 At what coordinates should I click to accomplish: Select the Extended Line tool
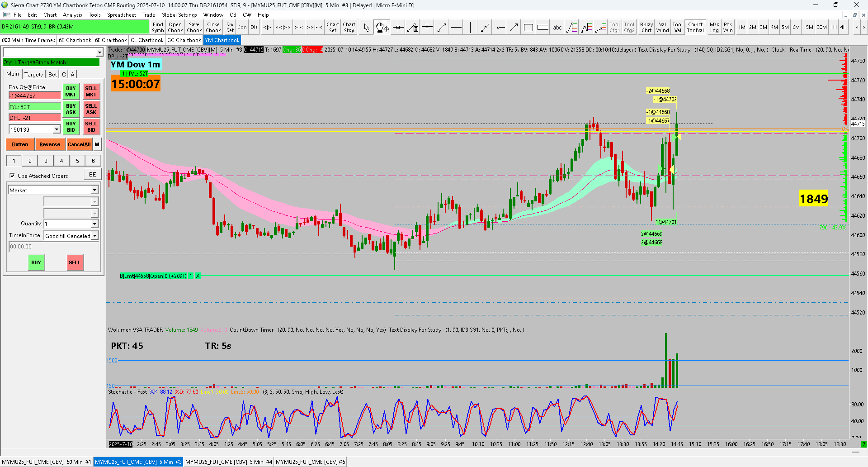(485, 28)
